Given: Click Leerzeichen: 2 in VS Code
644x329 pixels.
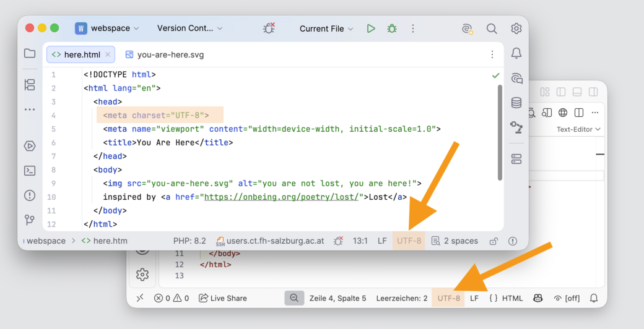Looking at the screenshot, I should pyautogui.click(x=402, y=298).
